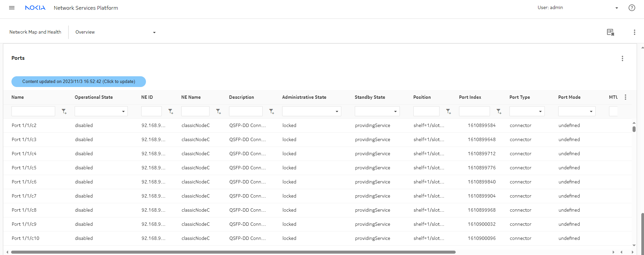This screenshot has height=255, width=644.
Task: Click the Content updated refresh banner
Action: pyautogui.click(x=79, y=82)
